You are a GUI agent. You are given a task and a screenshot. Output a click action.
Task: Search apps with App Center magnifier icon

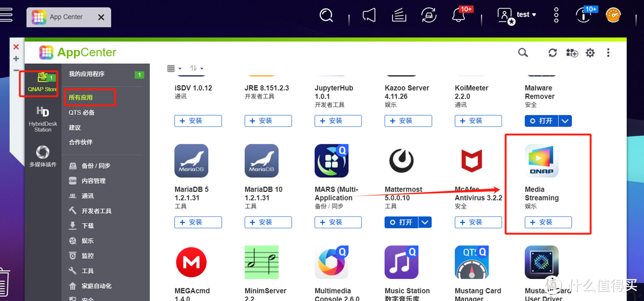tap(523, 52)
